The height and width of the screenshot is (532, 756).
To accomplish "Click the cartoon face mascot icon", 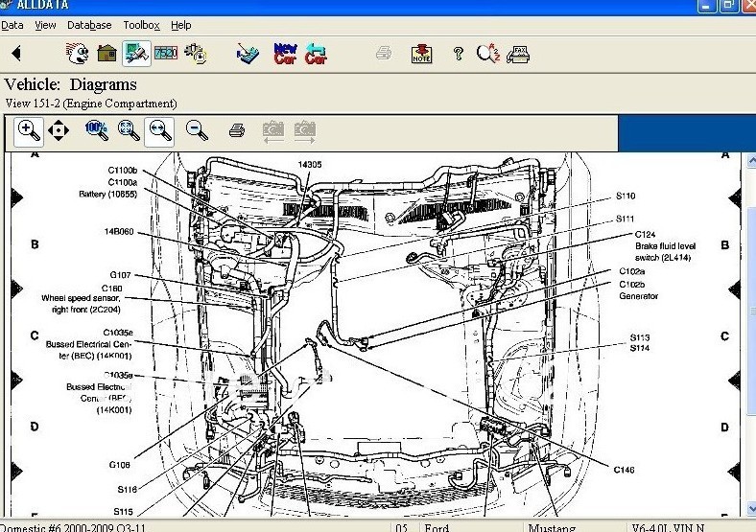I will click(77, 53).
